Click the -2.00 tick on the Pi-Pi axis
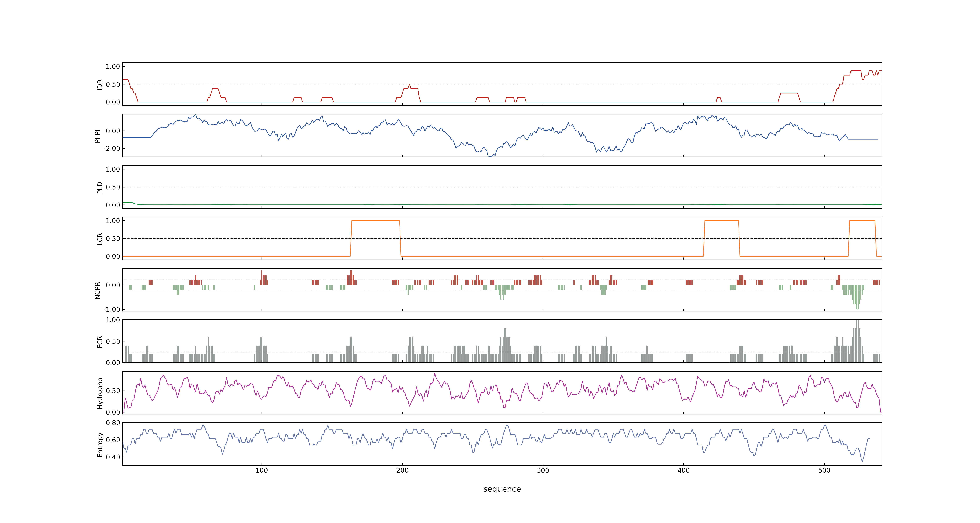The height and width of the screenshot is (523, 980). click(x=112, y=148)
